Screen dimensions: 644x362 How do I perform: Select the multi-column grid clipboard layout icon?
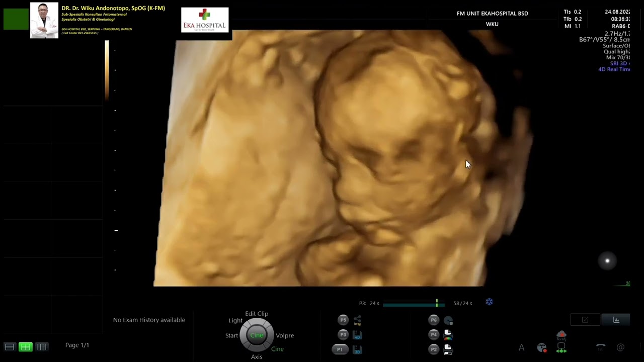[42, 347]
